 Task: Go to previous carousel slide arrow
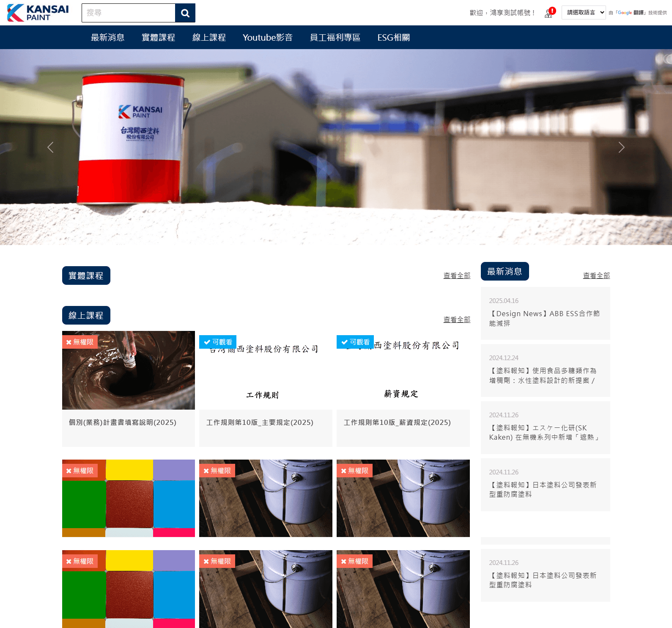(50, 147)
